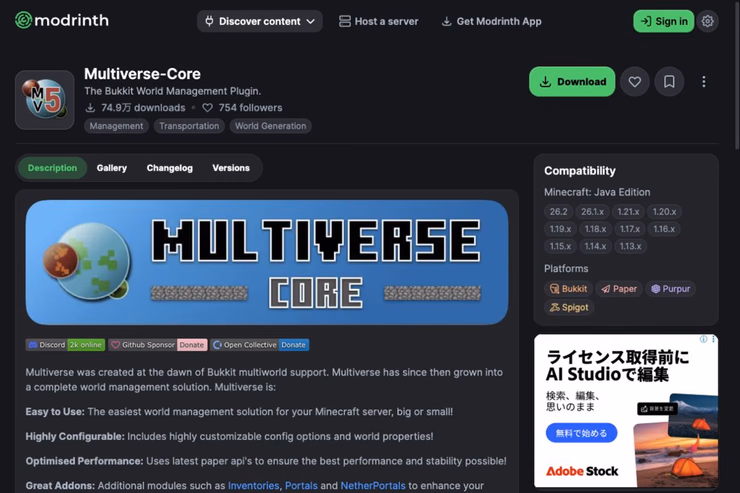This screenshot has height=493, width=740.
Task: Open the Discord 2k online badge
Action: pyautogui.click(x=65, y=345)
